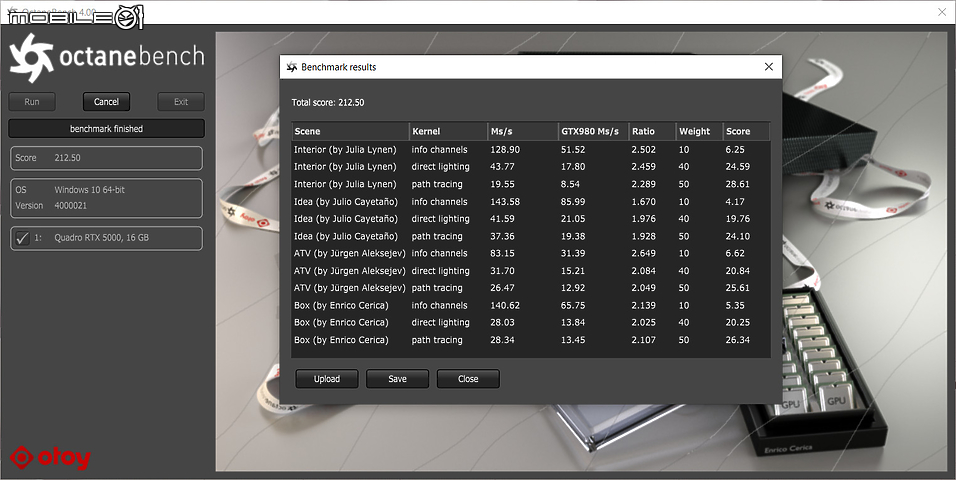Select Box path tracing kernel cell
956x480 pixels.
(x=437, y=340)
